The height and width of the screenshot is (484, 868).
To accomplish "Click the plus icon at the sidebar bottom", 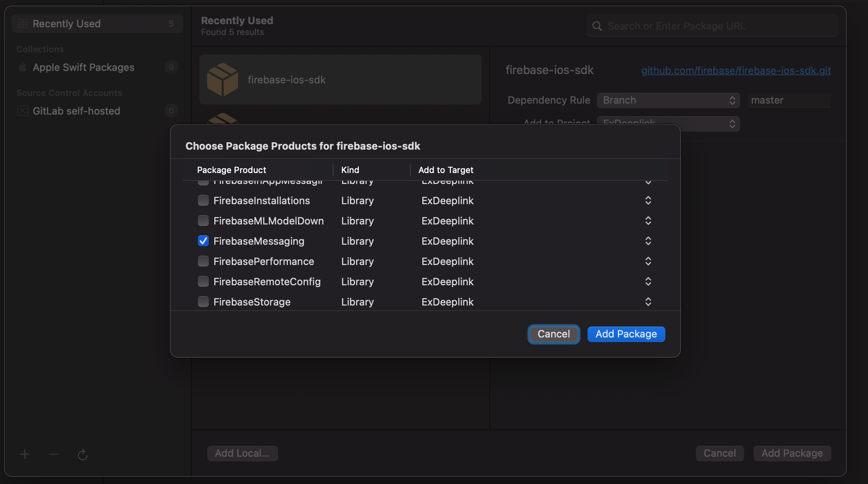I will click(x=25, y=454).
